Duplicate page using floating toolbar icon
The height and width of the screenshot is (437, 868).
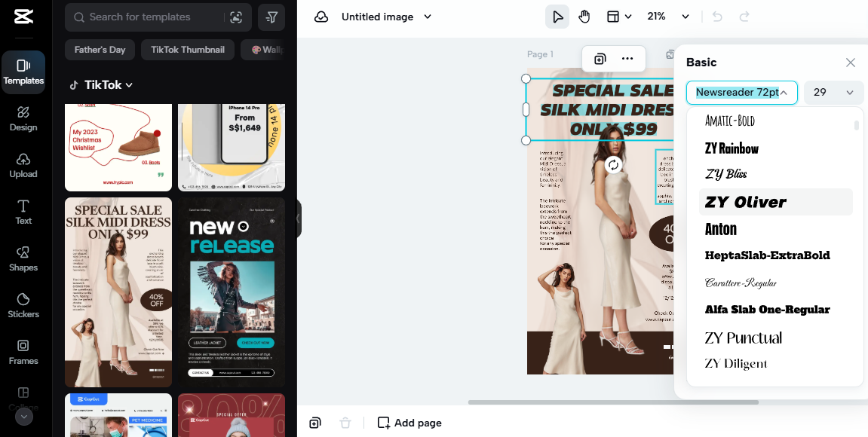coord(600,59)
